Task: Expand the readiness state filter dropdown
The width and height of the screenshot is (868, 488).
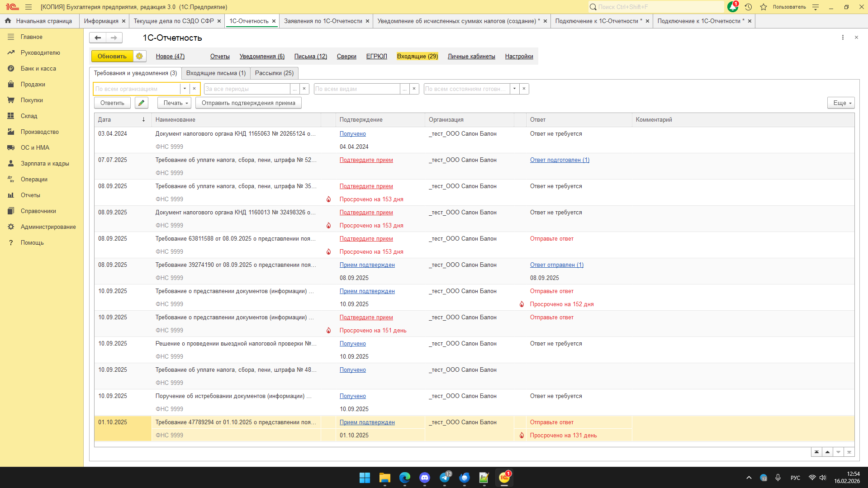Action: point(514,89)
